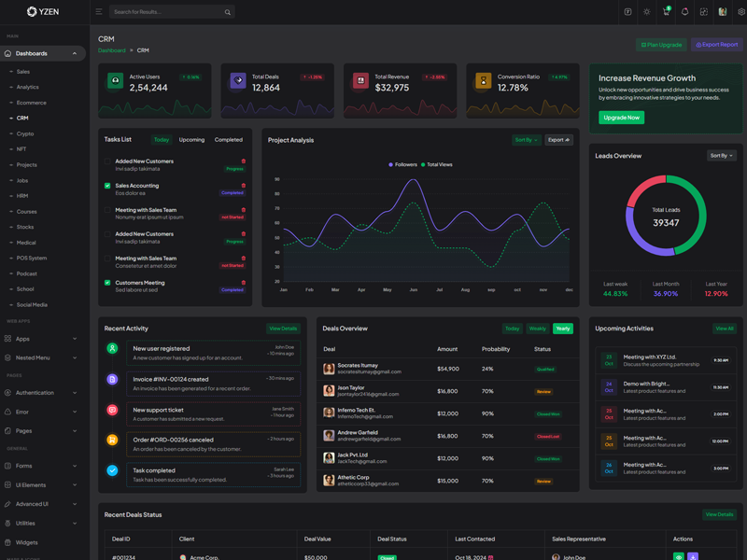This screenshot has height=560, width=747.
Task: Uncheck the Customers Meeting task checkbox
Action: [107, 283]
